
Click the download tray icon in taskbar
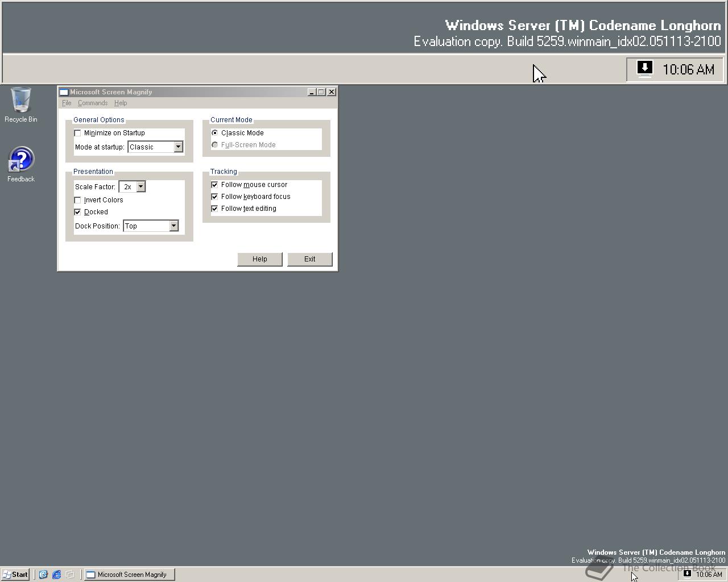click(x=687, y=574)
